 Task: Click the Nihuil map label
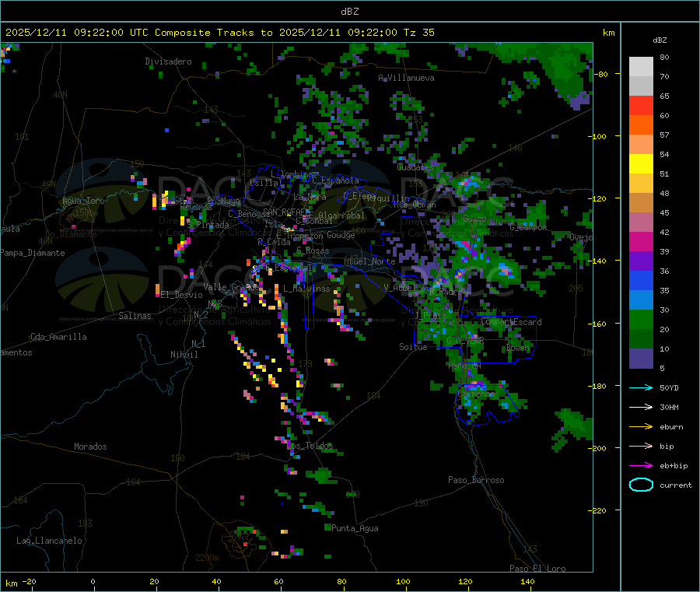184,355
